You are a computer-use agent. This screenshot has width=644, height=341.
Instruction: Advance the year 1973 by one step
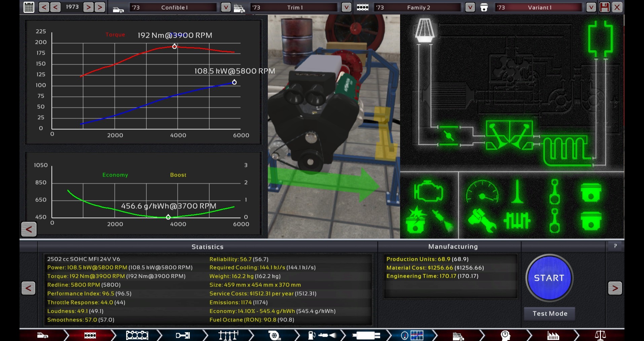pyautogui.click(x=88, y=7)
